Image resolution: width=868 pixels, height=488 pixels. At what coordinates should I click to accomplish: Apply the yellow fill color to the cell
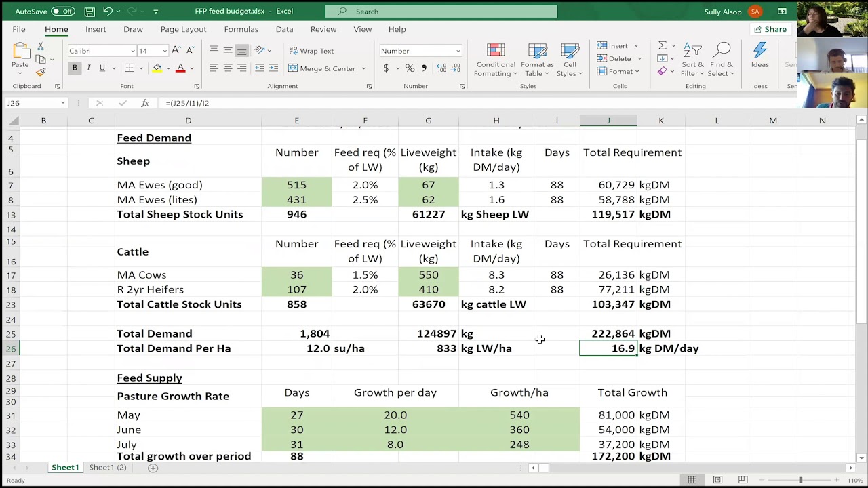(x=157, y=68)
